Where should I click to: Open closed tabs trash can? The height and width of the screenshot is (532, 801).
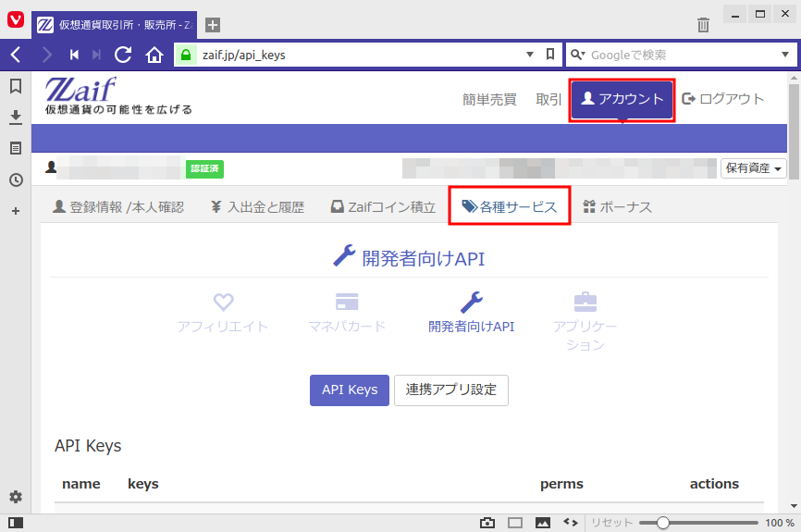[x=703, y=25]
